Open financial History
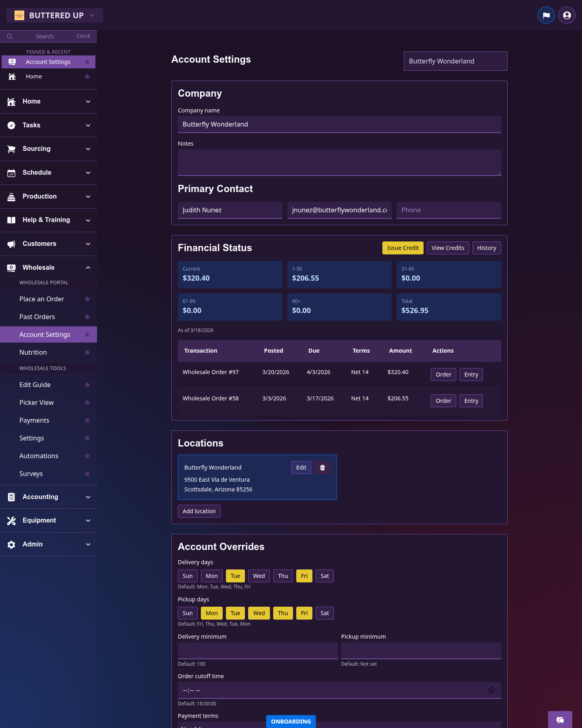This screenshot has width=582, height=728. 487,248
